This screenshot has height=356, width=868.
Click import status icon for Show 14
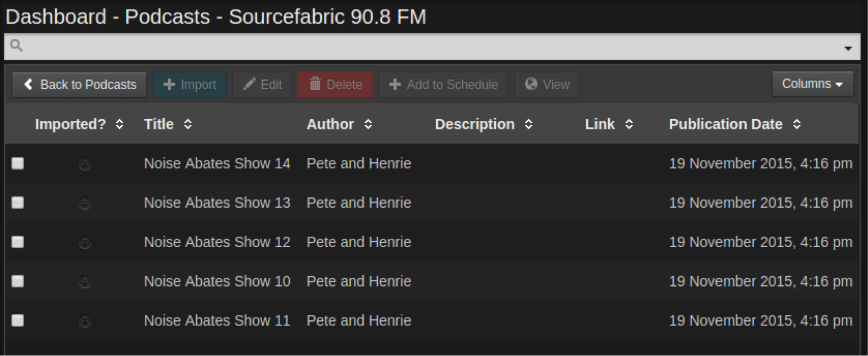coord(85,164)
